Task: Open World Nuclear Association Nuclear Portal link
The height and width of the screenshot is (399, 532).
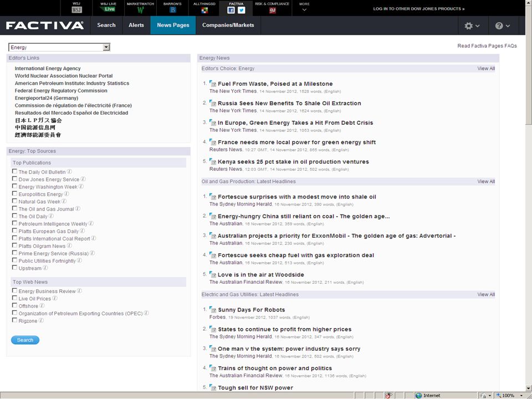Action: tap(64, 76)
